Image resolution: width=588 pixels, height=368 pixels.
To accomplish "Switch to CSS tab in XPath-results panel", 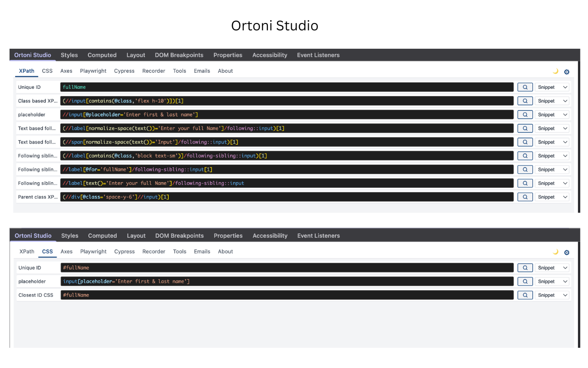I will (47, 71).
